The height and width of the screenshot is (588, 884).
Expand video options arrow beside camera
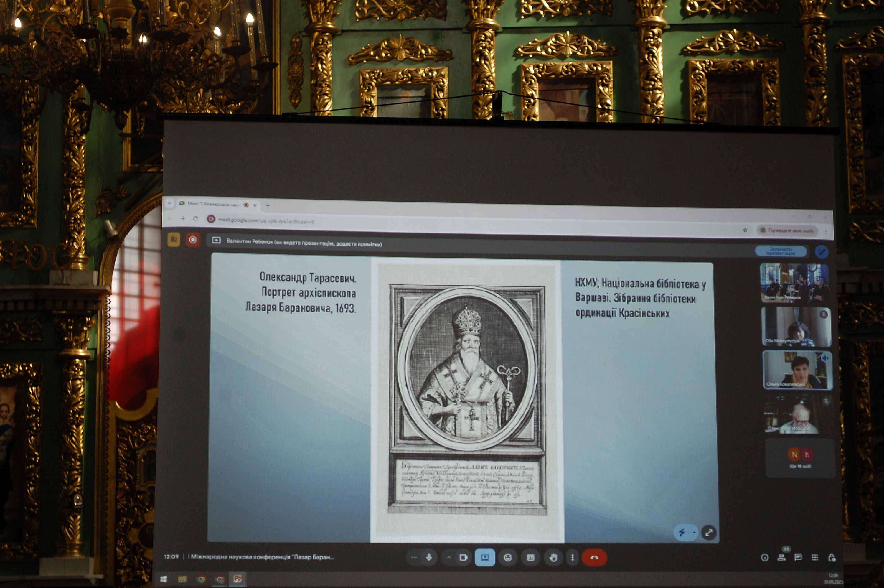pyautogui.click(x=448, y=557)
